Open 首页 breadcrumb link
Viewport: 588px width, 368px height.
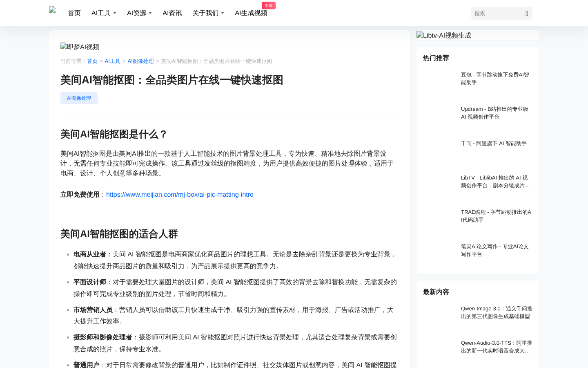[92, 61]
